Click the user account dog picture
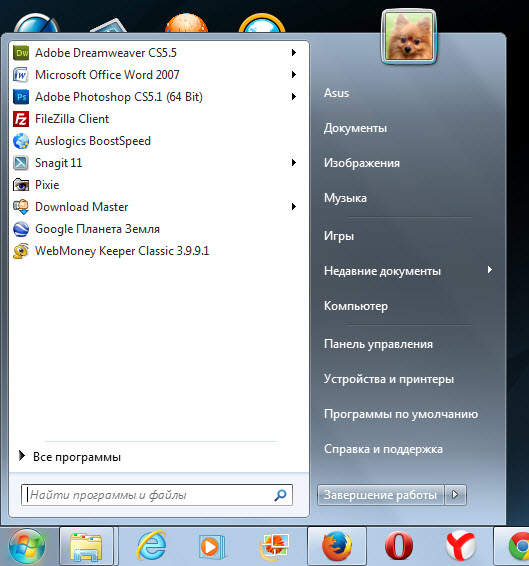The width and height of the screenshot is (529, 566). point(409,36)
